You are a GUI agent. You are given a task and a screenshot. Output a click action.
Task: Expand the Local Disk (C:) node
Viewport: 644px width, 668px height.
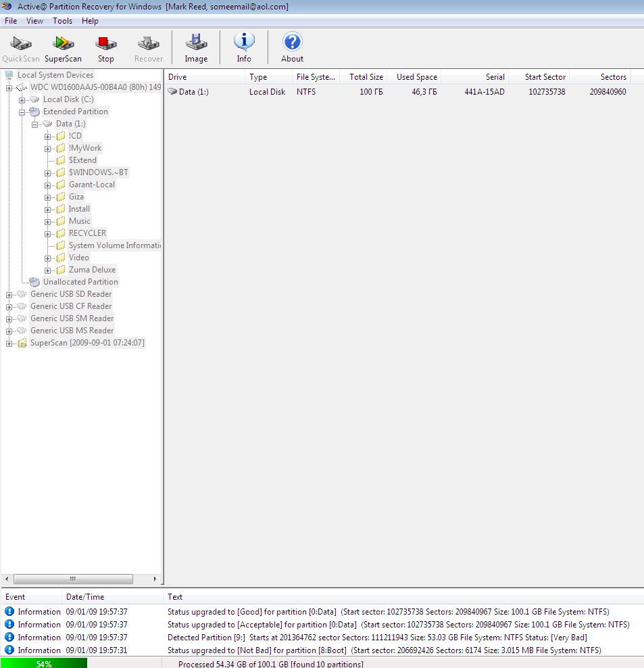22,100
